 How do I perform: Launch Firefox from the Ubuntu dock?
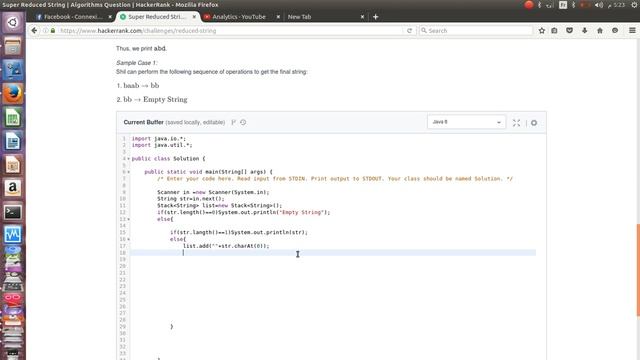(x=13, y=93)
